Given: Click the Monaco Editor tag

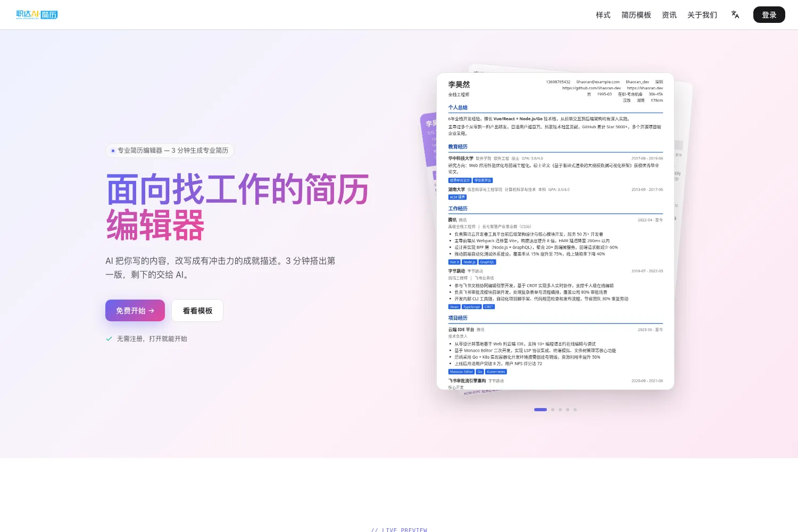Looking at the screenshot, I should pos(461,372).
